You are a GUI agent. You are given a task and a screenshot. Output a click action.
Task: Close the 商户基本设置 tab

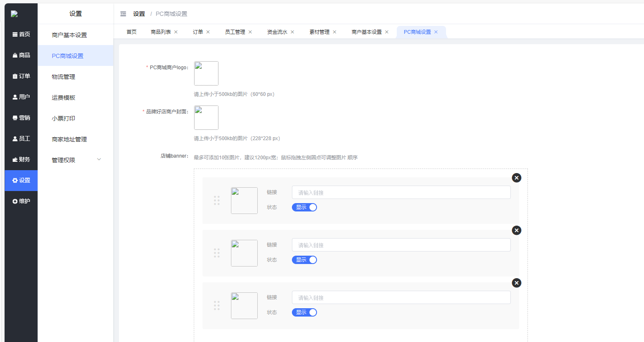click(387, 32)
